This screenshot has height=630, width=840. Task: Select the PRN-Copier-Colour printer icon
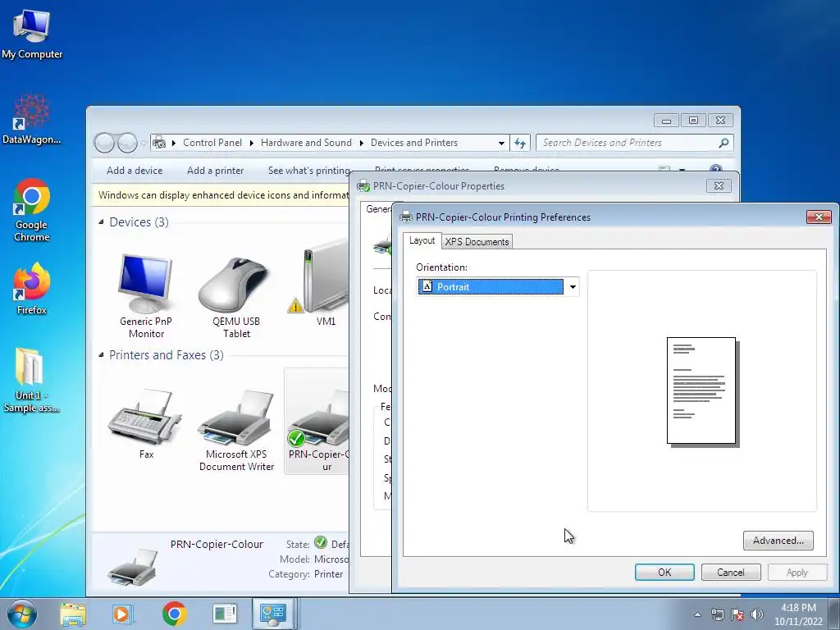(x=317, y=421)
